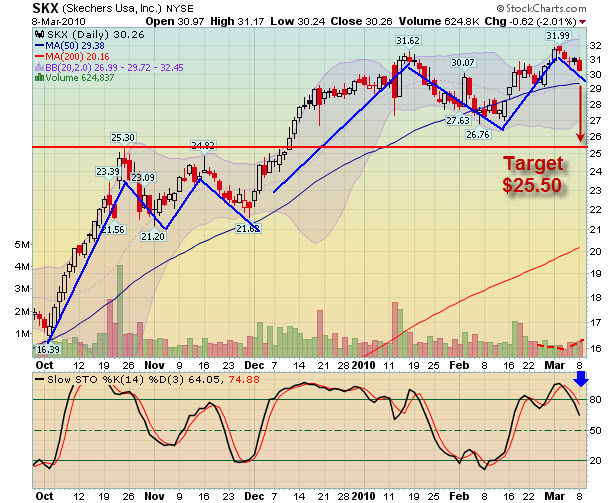The image size is (616, 503).
Task: Click the Low 30.24 value
Action: [297, 21]
